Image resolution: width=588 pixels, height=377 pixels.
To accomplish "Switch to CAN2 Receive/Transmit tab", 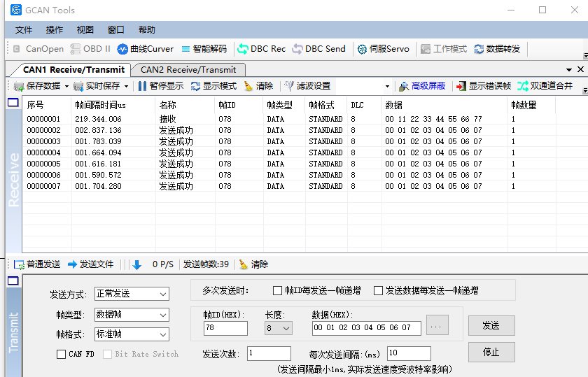I will 188,69.
